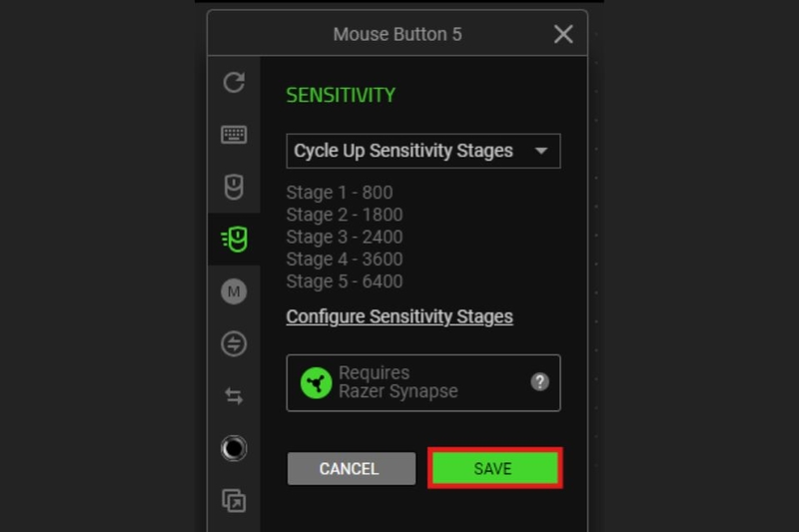799x532 pixels.
Task: Open the Keyboard Function icon
Action: coord(234,135)
